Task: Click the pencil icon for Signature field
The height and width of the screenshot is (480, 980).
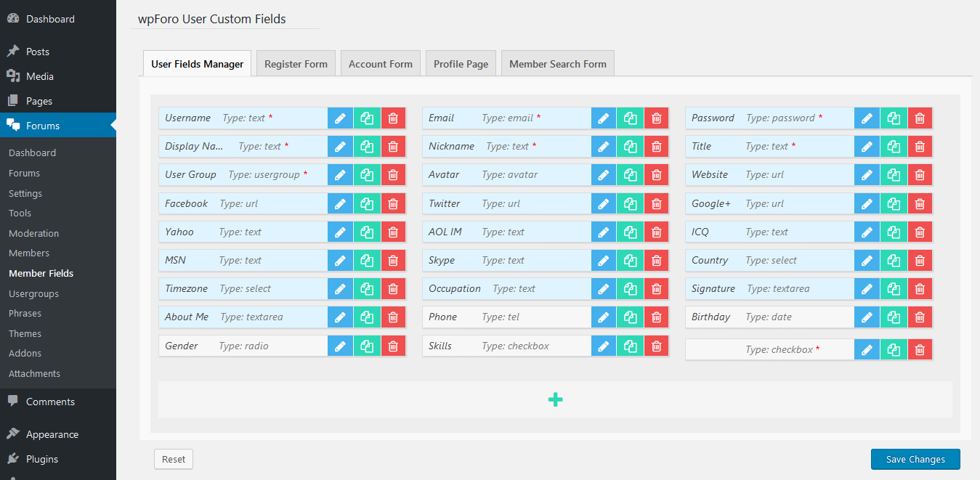Action: tap(866, 289)
